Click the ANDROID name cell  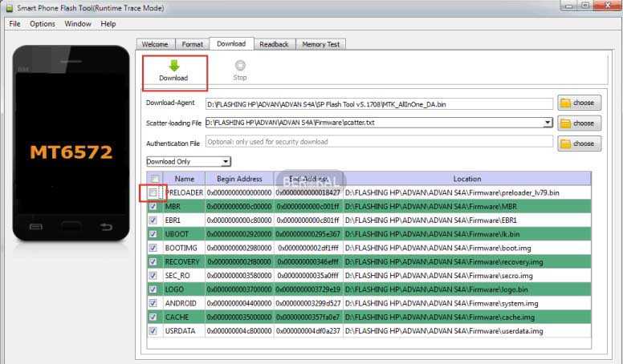[x=184, y=303]
